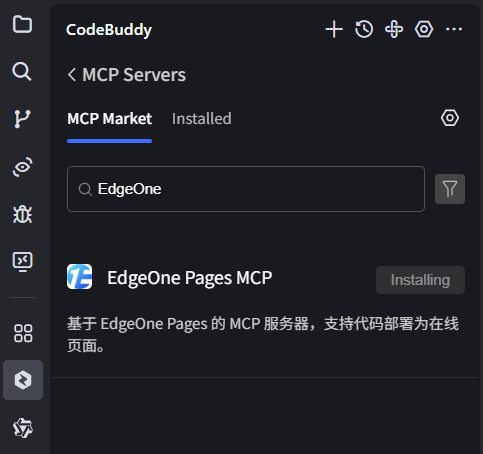Screen dimensions: 483x454
Task: Select the CodeBuddy sidebar icon
Action: [23, 380]
